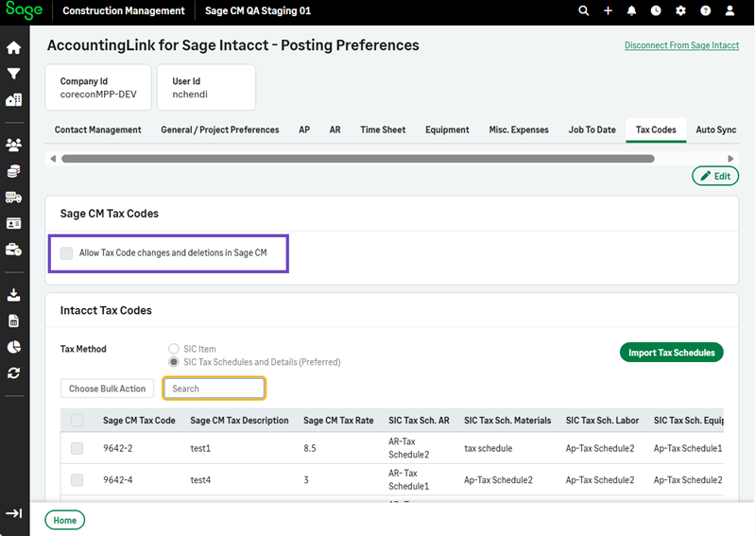
Task: Open the Auto Sync tab
Action: tap(716, 130)
